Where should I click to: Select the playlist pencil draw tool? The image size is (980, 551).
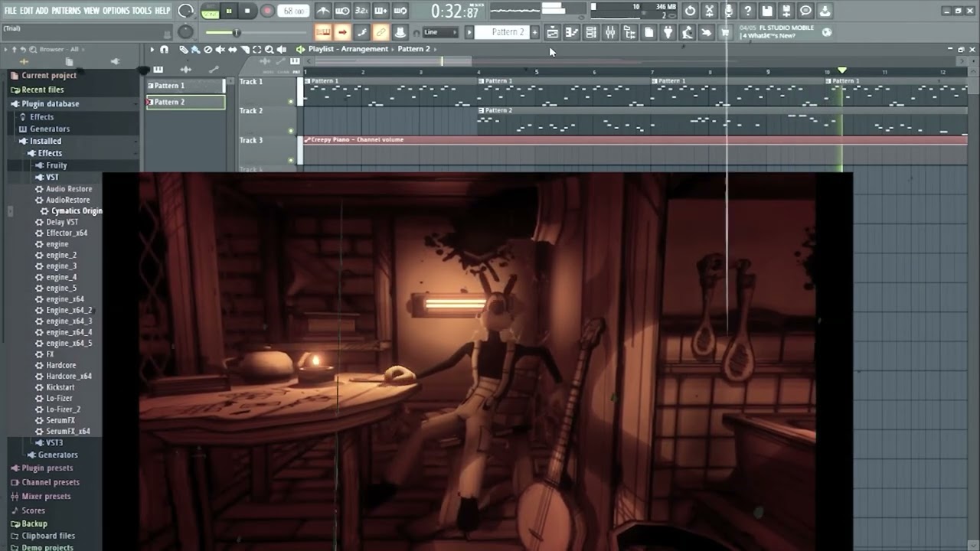(x=184, y=49)
